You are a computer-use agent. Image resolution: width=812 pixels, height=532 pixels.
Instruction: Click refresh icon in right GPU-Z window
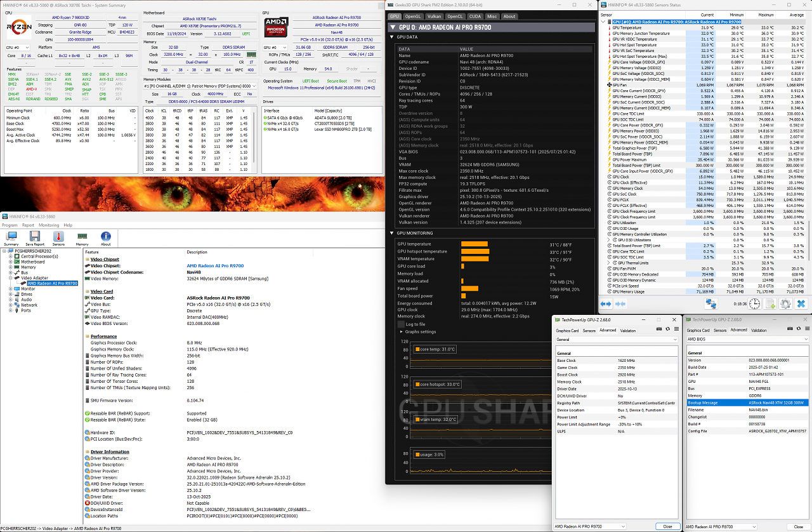pyautogui.click(x=798, y=329)
